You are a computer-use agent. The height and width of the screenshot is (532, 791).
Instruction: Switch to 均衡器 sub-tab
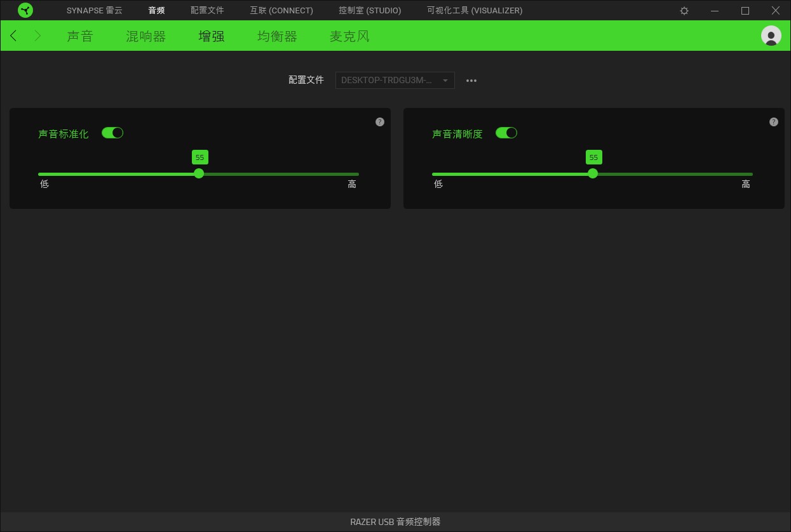pyautogui.click(x=277, y=36)
